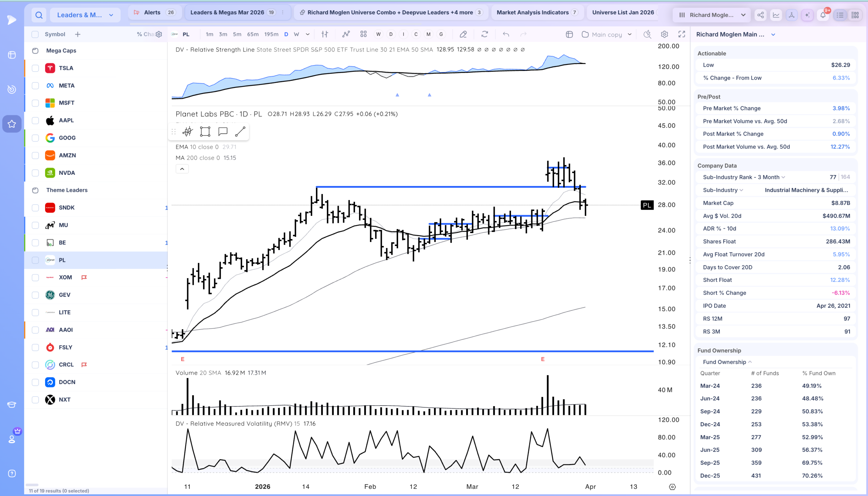Select the trend line drawing tool
The width and height of the screenshot is (868, 496).
[240, 131]
